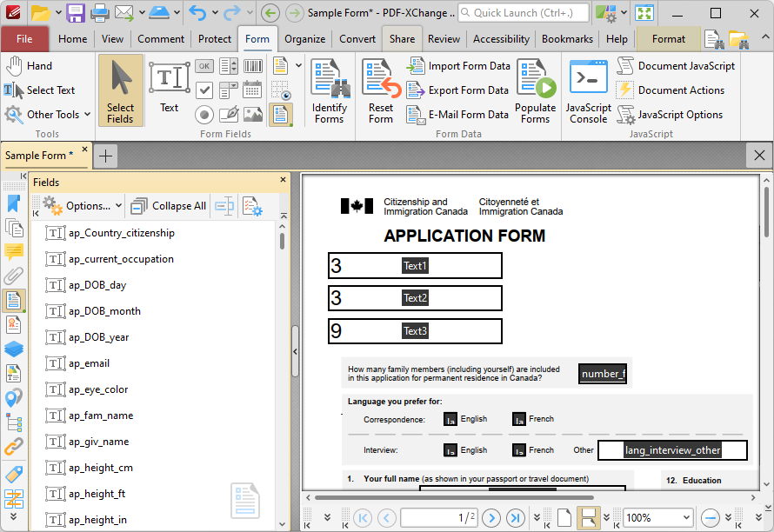Open the undo history dropdown arrow
The image size is (774, 532).
point(215,13)
